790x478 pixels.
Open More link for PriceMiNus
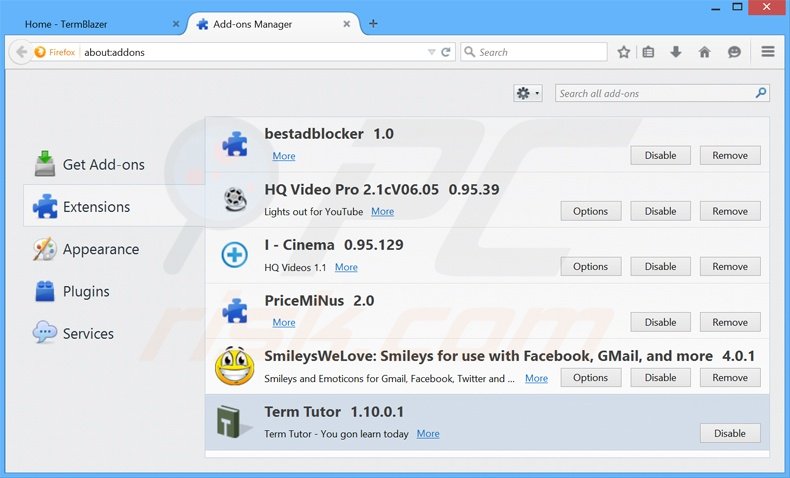pos(284,322)
